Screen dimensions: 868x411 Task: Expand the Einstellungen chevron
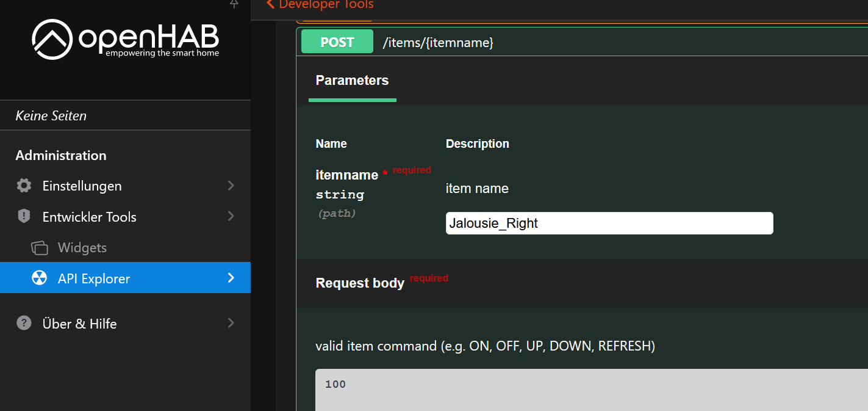coord(231,186)
